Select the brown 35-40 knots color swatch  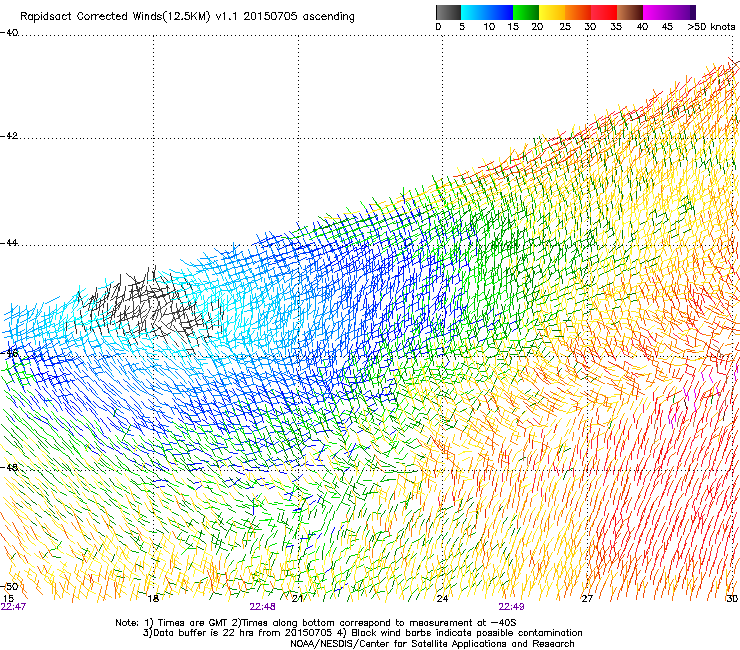tap(630, 12)
